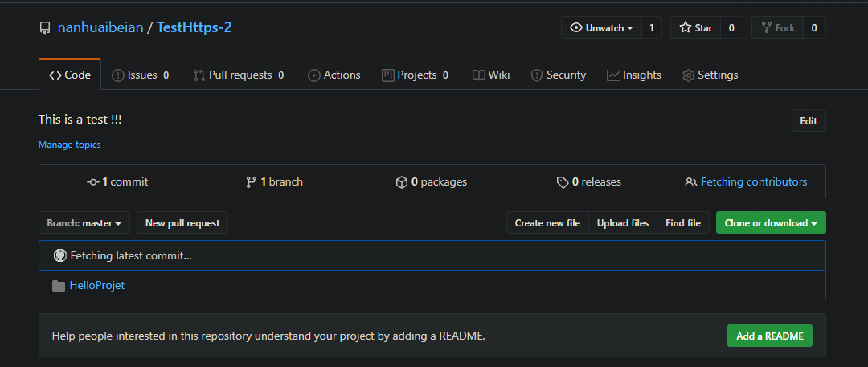
Task: Open the nanhuaibeian owner profile link
Action: click(x=100, y=27)
